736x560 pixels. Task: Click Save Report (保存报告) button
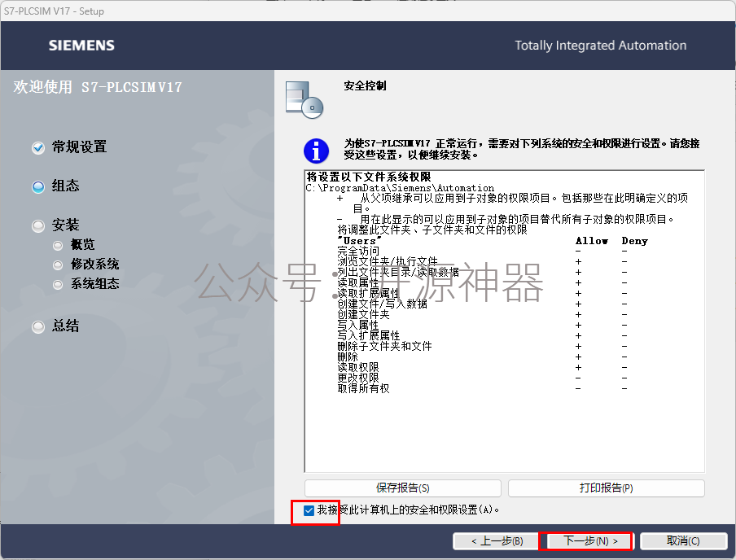click(x=403, y=488)
